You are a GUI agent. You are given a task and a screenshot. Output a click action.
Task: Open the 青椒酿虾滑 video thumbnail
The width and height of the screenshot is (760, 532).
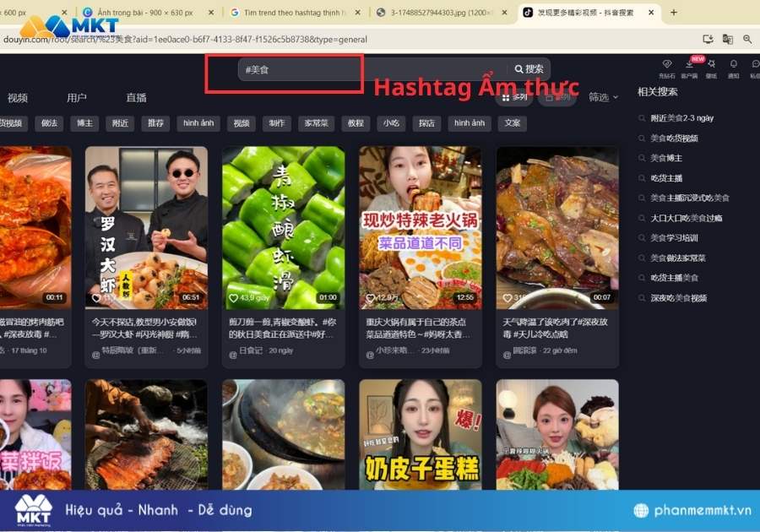pyautogui.click(x=283, y=224)
